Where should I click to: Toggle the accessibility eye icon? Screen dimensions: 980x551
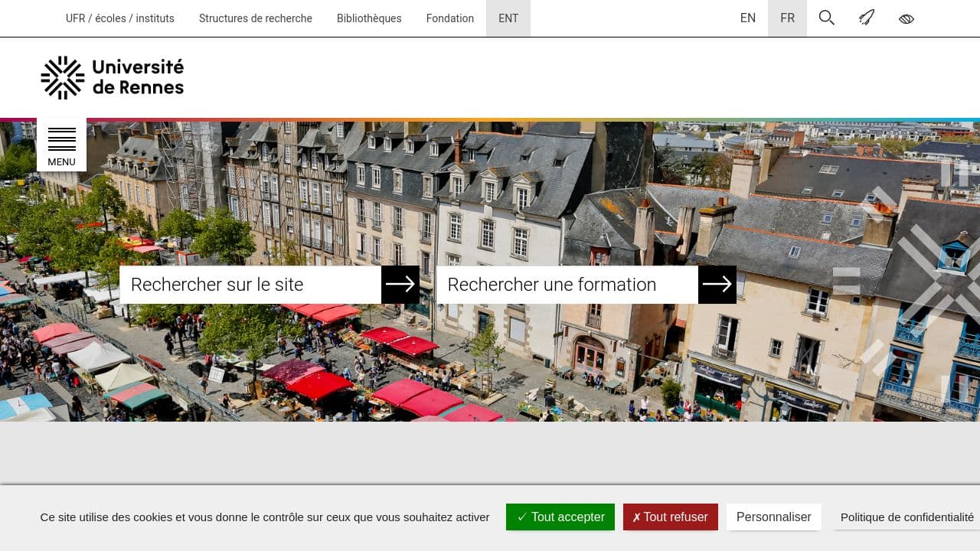[906, 18]
